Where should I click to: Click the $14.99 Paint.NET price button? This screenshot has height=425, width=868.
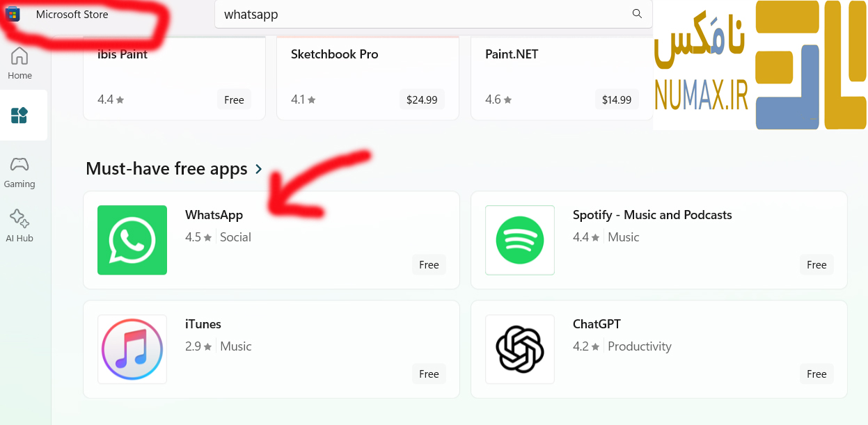tap(617, 100)
